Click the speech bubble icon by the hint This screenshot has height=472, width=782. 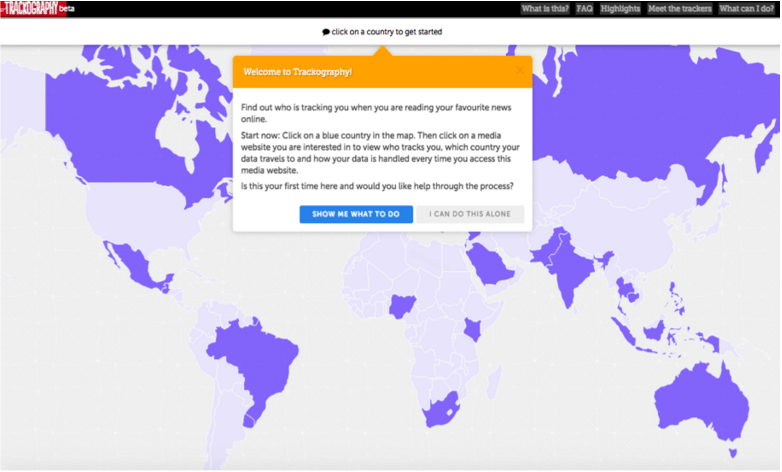[326, 32]
